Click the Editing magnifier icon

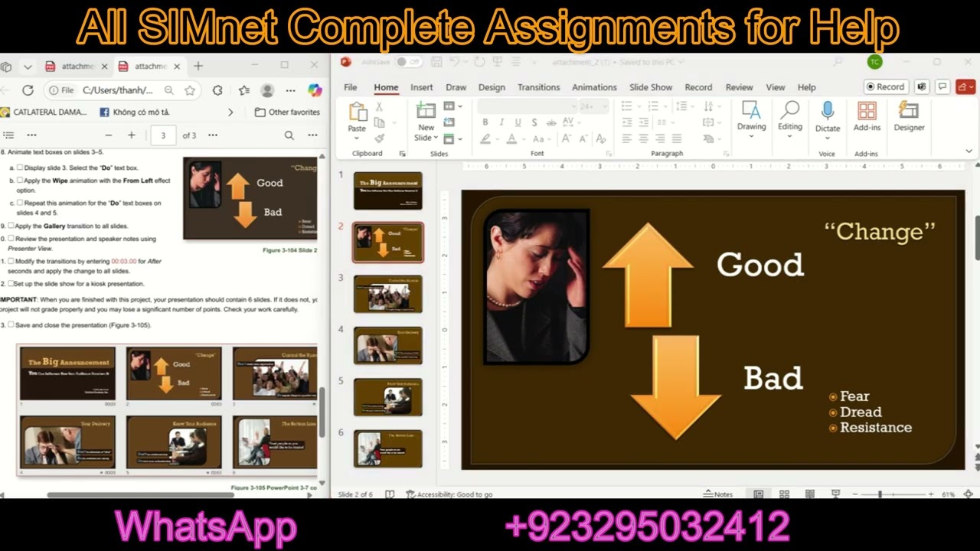(x=790, y=111)
